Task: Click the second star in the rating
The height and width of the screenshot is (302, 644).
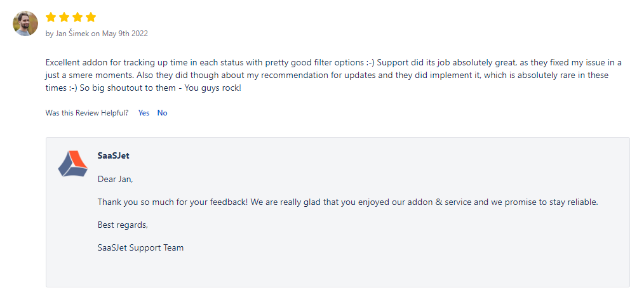Action: 64,17
